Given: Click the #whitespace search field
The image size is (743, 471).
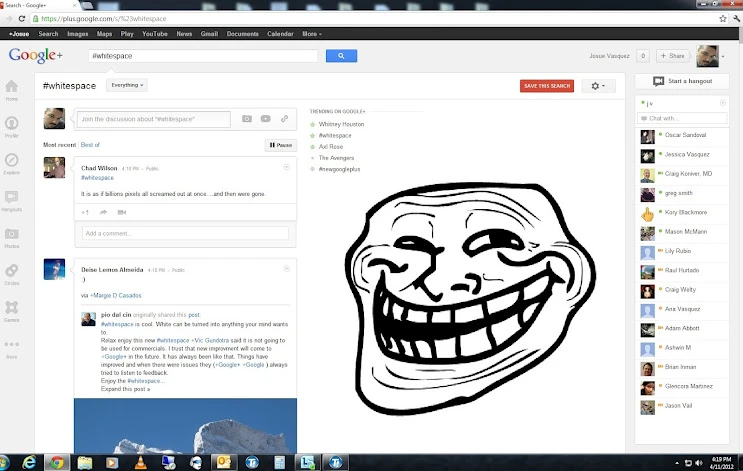Looking at the screenshot, I should (203, 56).
